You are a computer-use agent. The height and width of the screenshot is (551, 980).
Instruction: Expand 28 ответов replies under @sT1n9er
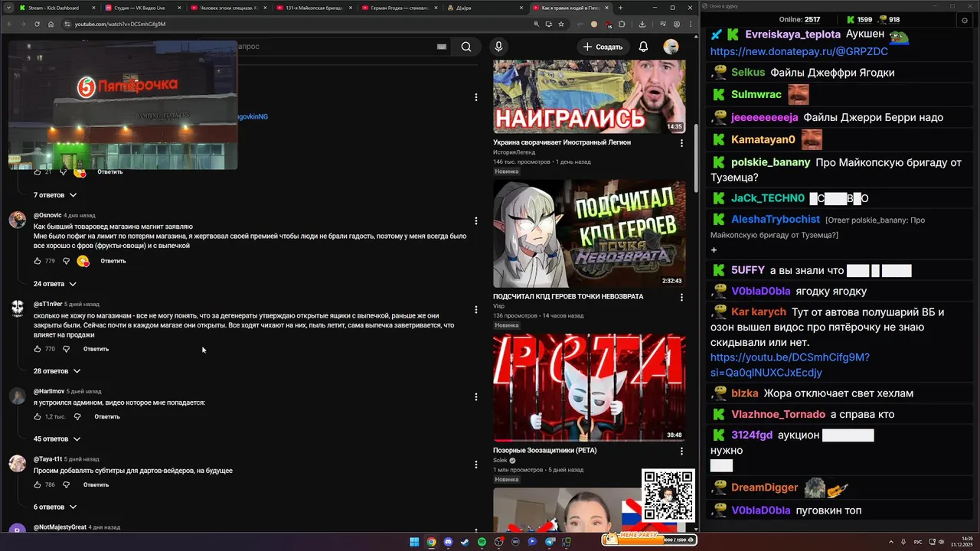(57, 371)
